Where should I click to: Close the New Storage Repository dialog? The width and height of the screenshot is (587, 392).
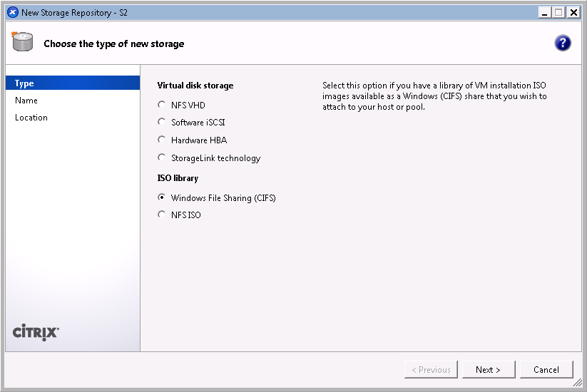(573, 13)
